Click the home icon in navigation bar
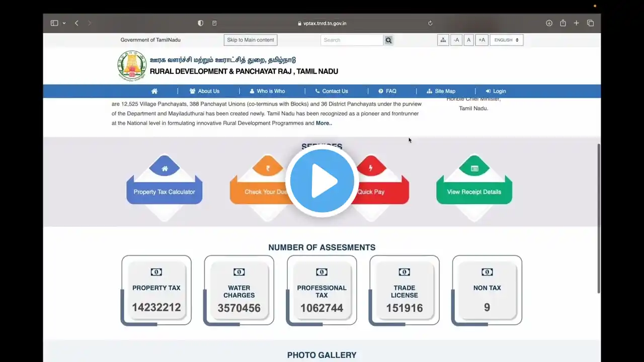 point(154,91)
